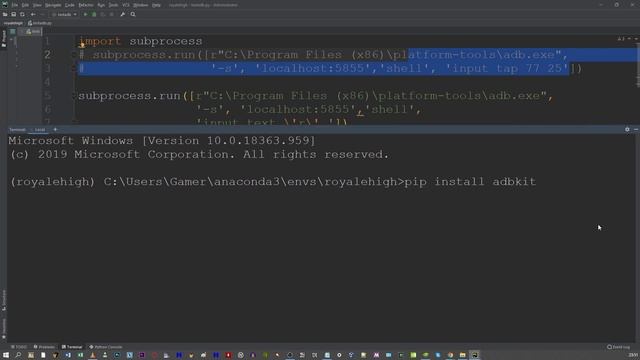Open the Favorites sidebar tab

(4, 329)
